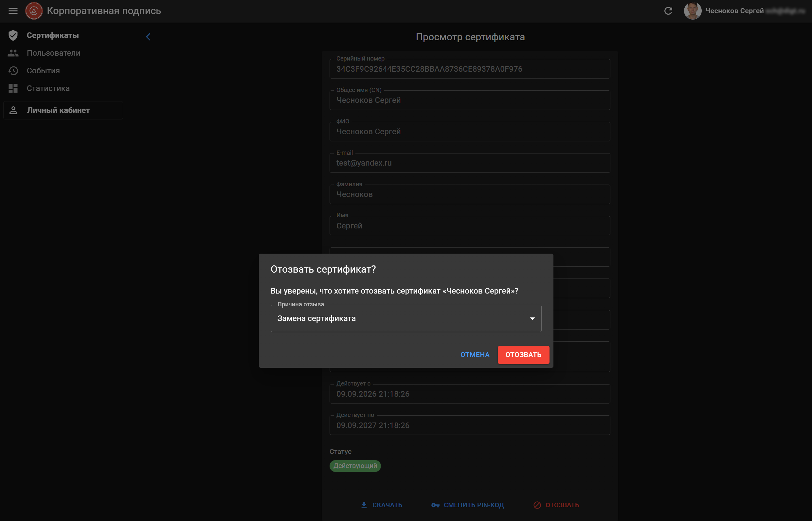Click the Действует с date field

coord(470,394)
